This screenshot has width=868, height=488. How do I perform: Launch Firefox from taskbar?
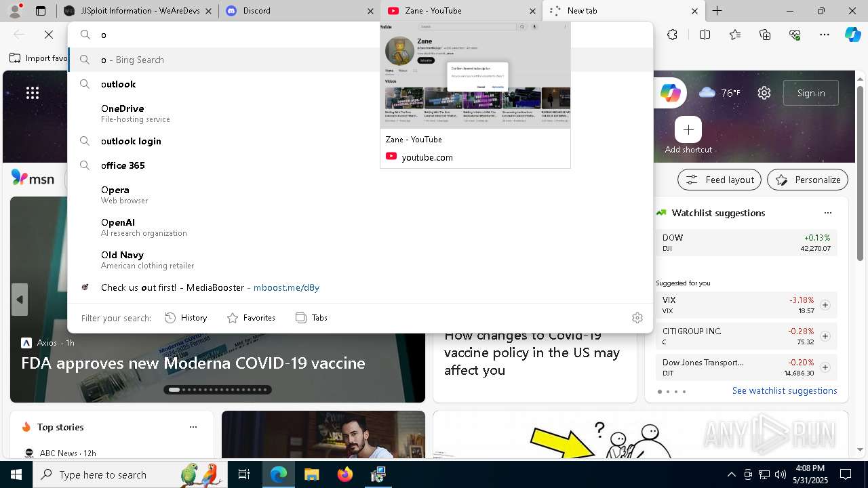[344, 474]
